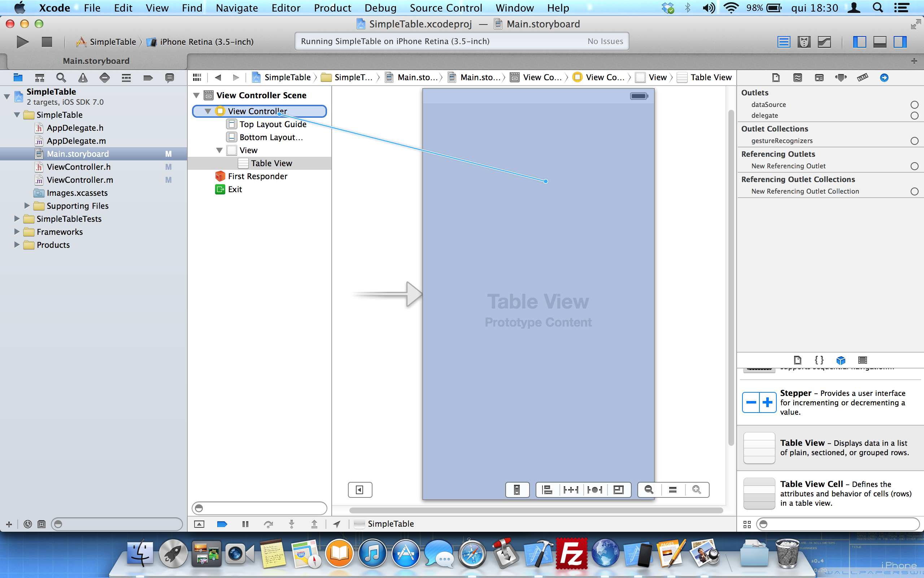Show the Version editor
This screenshot has height=578, width=924.
(824, 42)
